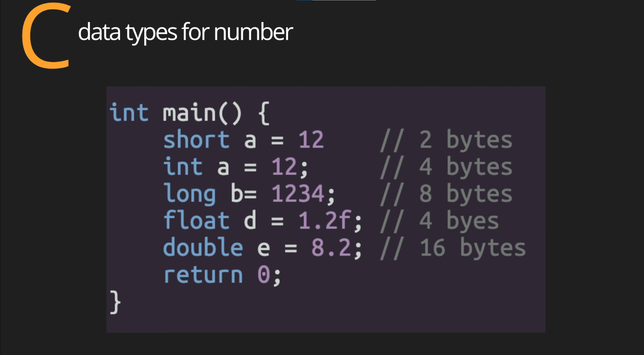Click the progress bar at top
This screenshot has width=644, height=355.
coord(336,0)
